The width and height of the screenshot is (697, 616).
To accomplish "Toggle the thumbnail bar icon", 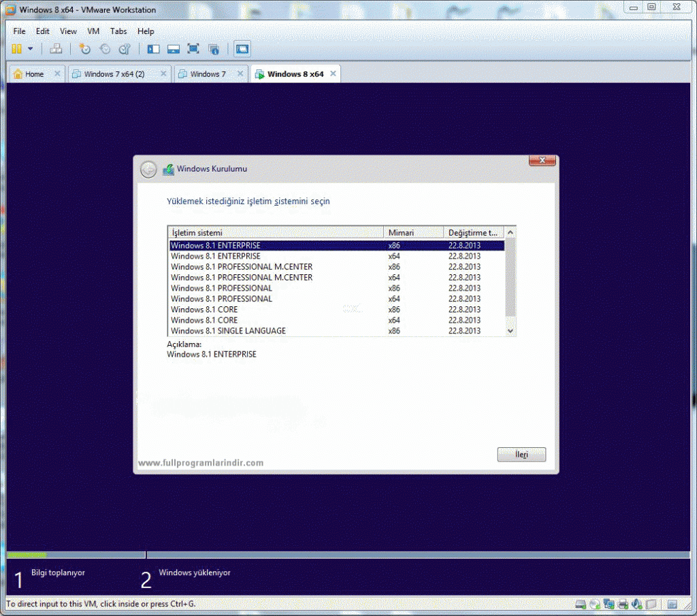I will [173, 49].
